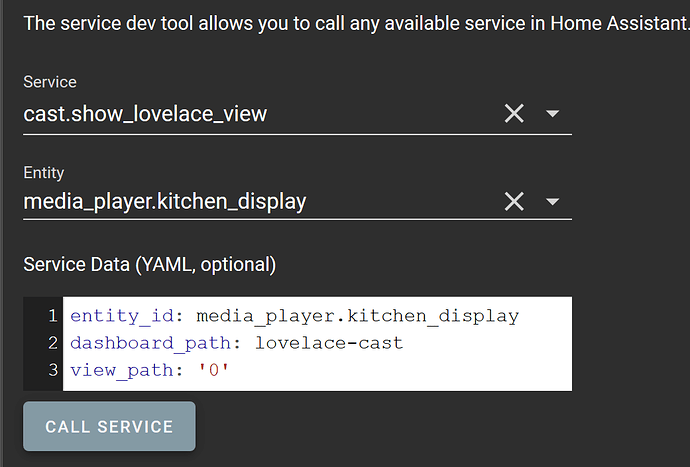Open the Entity dropdown arrow
Viewport: 690px width, 467px height.
point(552,202)
